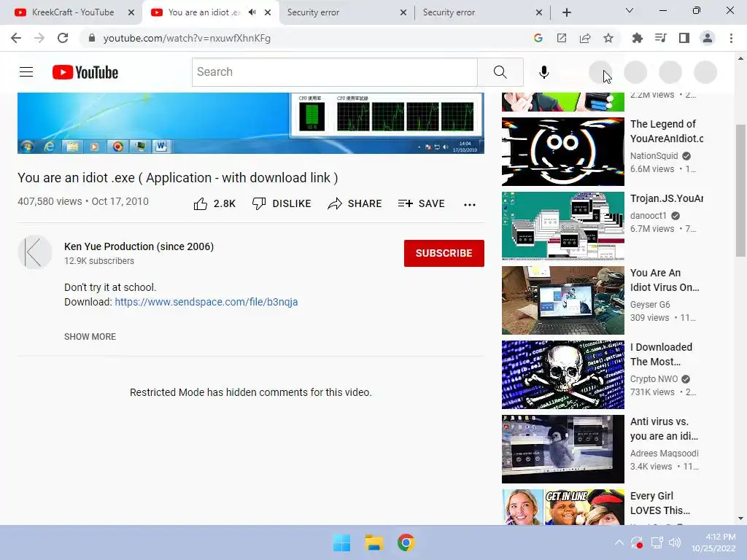747x560 pixels.
Task: Open the Anti virus vs. video thumbnail
Action: point(563,449)
